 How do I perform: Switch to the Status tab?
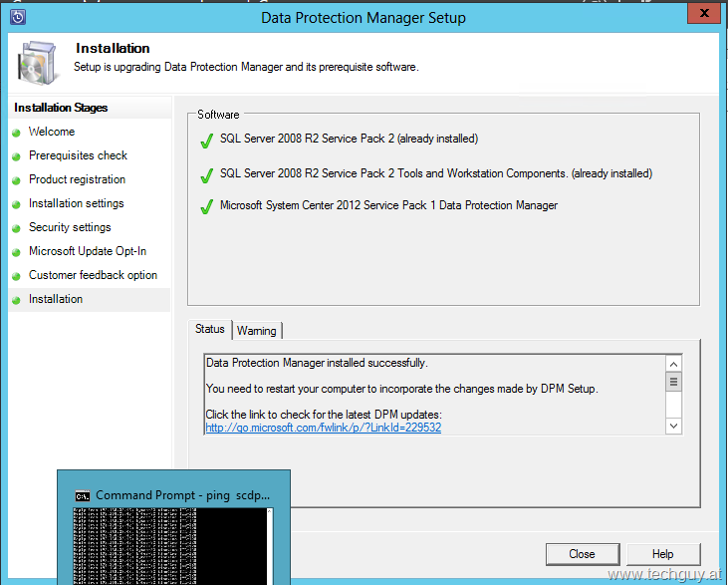point(210,329)
